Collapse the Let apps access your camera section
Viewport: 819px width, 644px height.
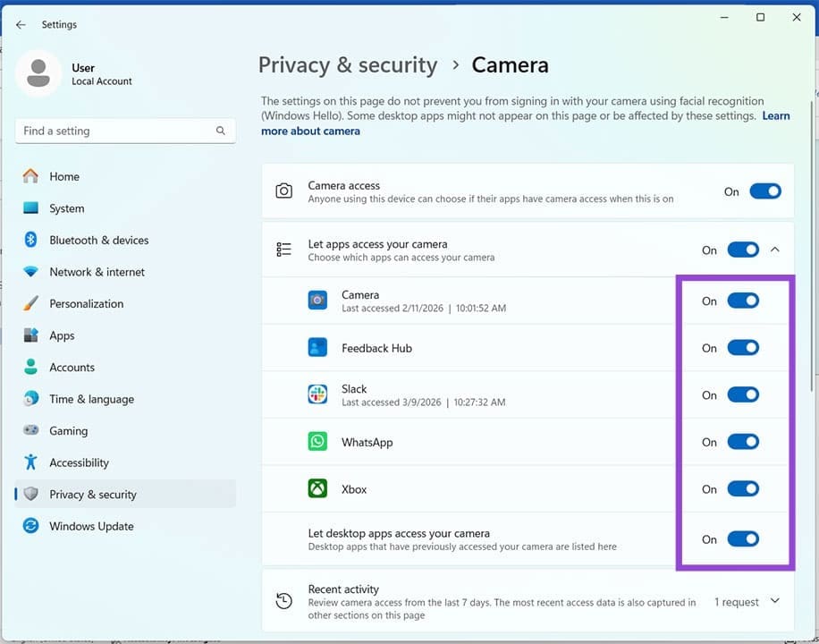(774, 250)
